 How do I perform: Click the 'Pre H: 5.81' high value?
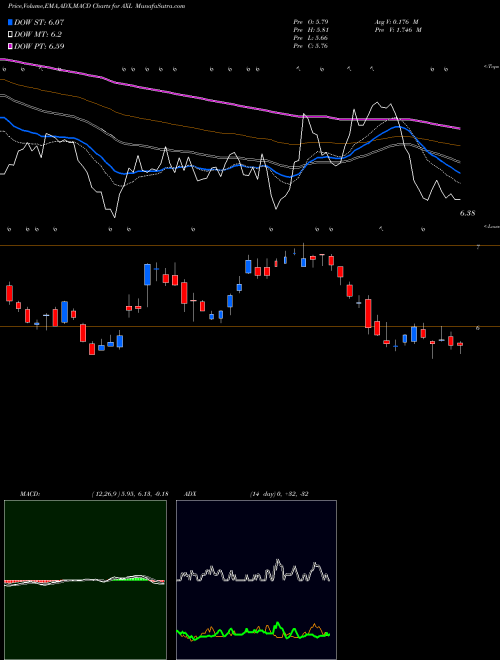pyautogui.click(x=311, y=30)
